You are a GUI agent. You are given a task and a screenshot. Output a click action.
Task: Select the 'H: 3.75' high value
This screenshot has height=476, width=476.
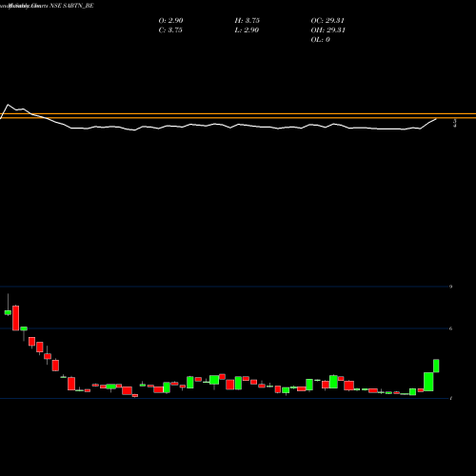248,21
